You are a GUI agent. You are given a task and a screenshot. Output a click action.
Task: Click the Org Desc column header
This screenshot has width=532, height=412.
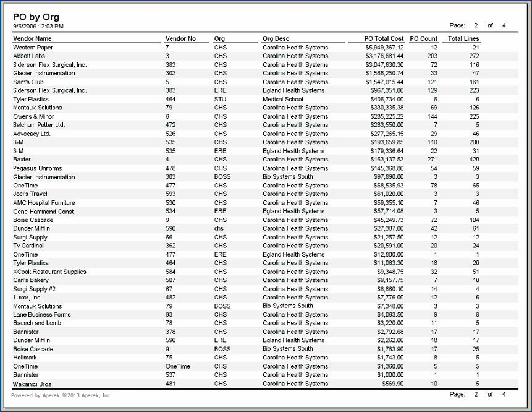276,39
